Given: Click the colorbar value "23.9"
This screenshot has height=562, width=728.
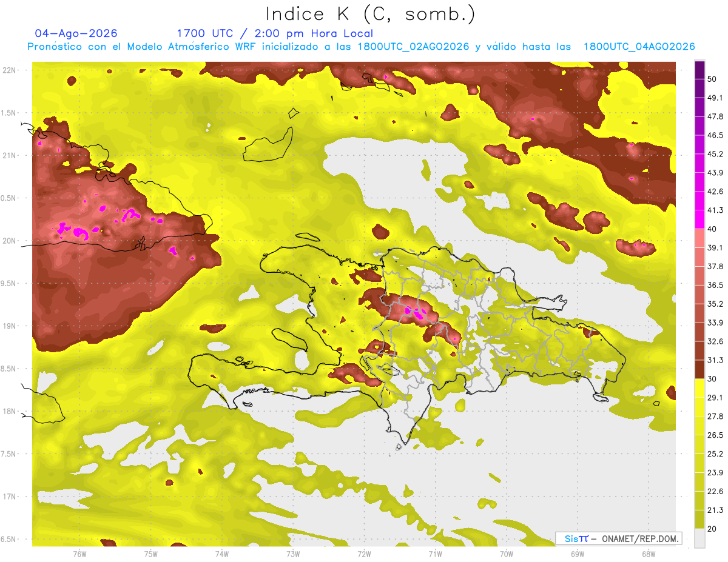Looking at the screenshot, I should (x=715, y=472).
